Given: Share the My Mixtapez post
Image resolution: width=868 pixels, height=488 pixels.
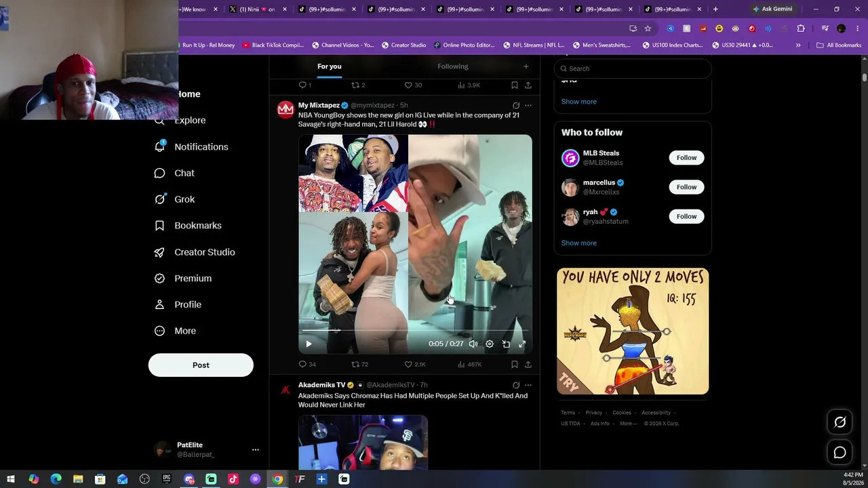Looking at the screenshot, I should point(528,364).
